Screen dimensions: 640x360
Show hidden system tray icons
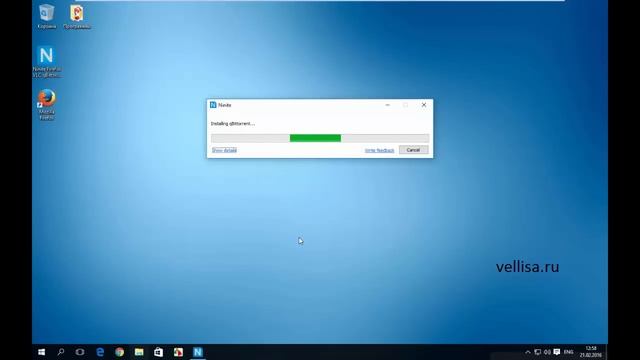coord(528,352)
